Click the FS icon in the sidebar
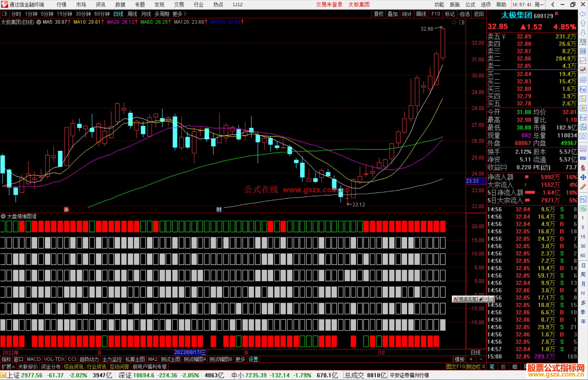Image resolution: width=588 pixels, height=380 pixels. point(583,199)
